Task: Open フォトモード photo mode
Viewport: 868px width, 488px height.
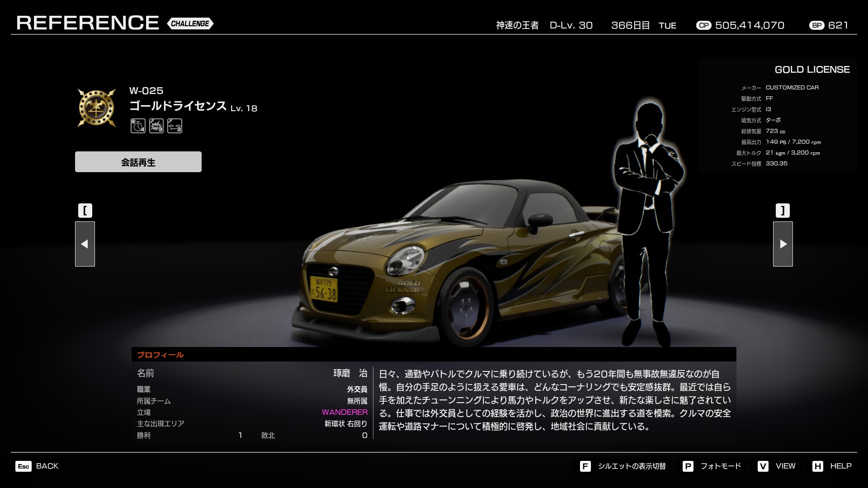Action: pos(721,466)
